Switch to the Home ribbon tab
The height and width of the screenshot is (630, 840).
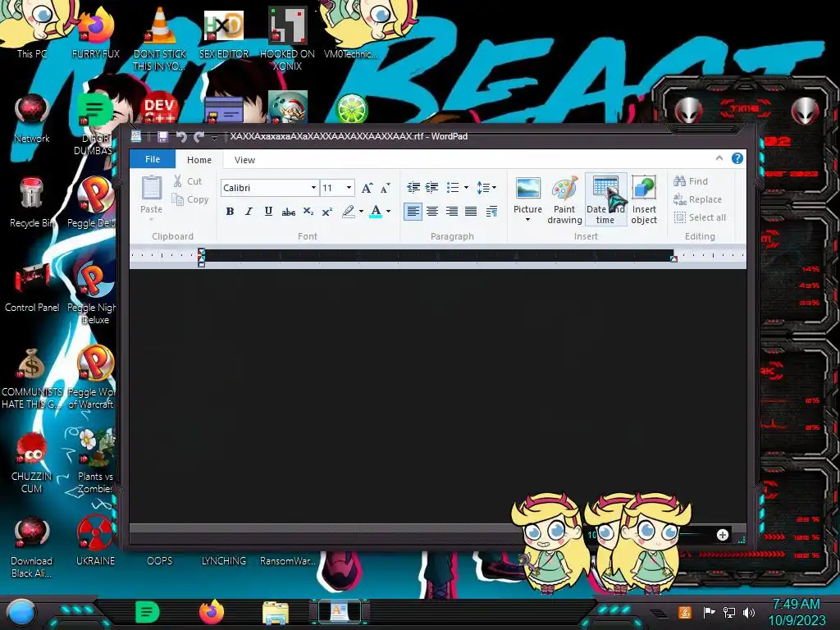(199, 160)
